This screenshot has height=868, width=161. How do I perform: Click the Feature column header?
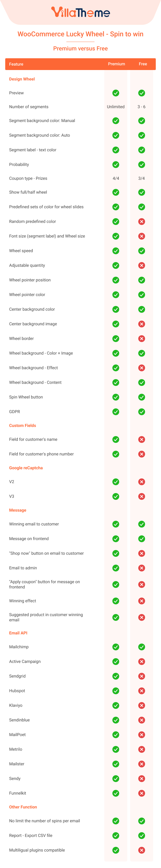(16, 64)
